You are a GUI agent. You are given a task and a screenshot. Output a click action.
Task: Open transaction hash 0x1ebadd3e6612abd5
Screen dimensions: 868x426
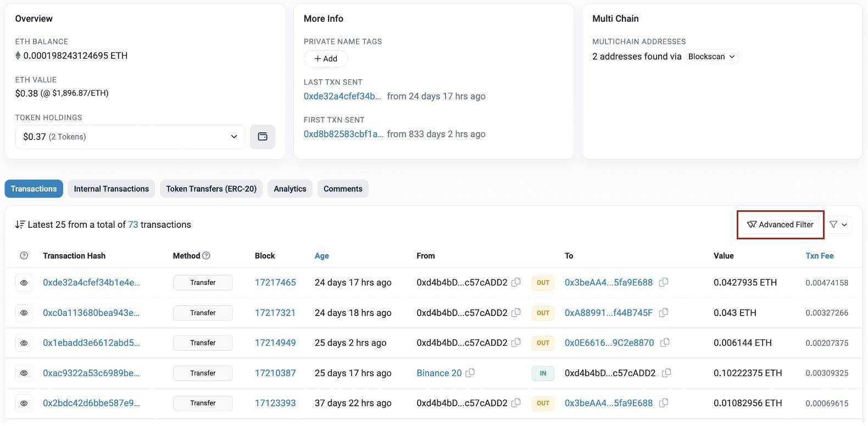pos(91,343)
